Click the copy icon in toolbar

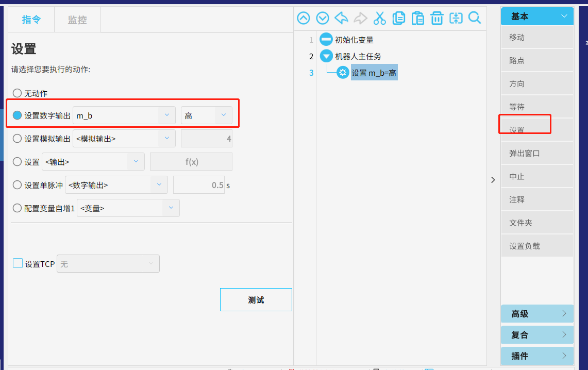(x=398, y=19)
